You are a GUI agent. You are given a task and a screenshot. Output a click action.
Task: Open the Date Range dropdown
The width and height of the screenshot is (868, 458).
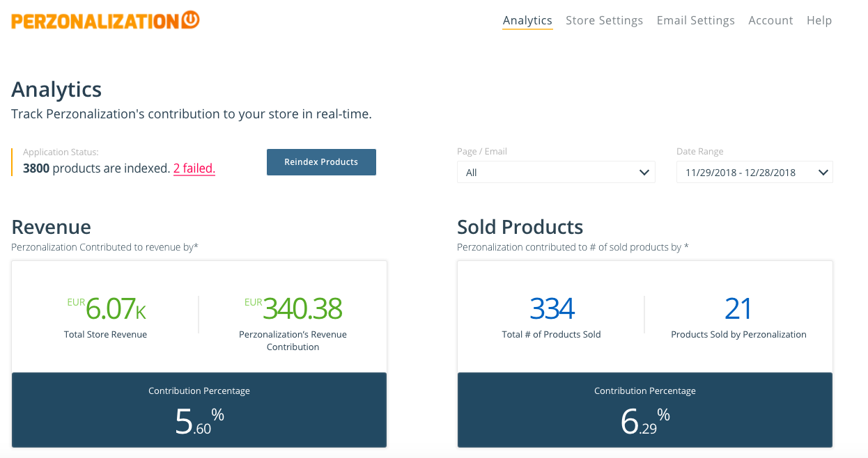pos(754,172)
